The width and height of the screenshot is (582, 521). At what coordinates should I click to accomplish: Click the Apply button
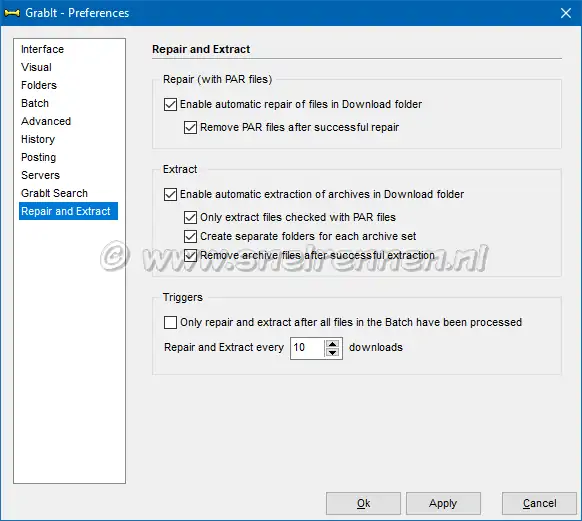(x=443, y=504)
